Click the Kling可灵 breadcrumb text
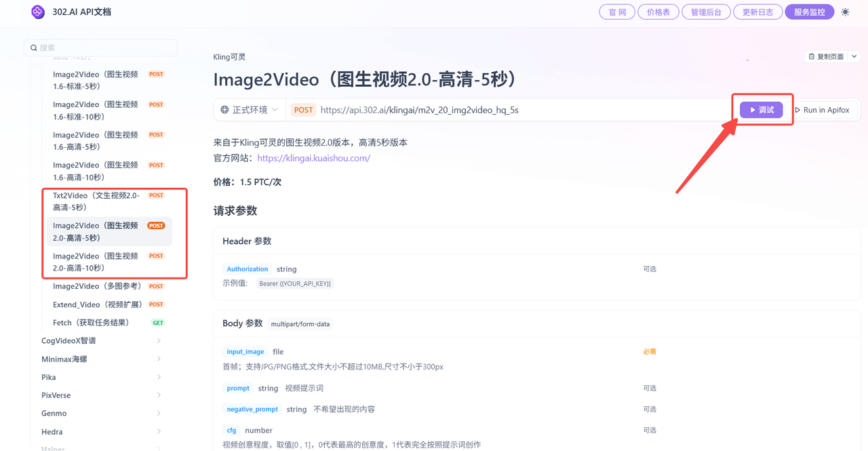 tap(229, 57)
